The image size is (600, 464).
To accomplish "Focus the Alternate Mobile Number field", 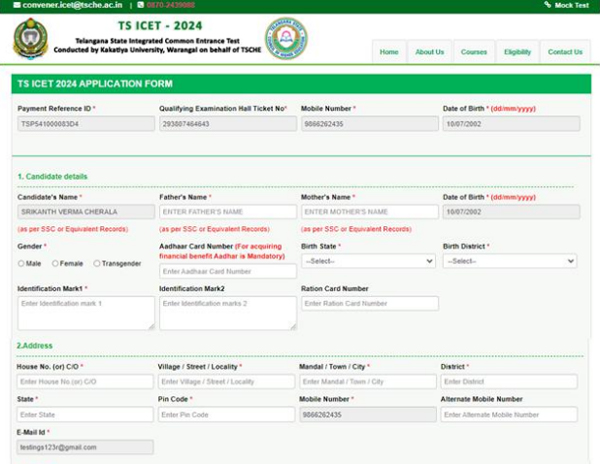I will point(509,415).
